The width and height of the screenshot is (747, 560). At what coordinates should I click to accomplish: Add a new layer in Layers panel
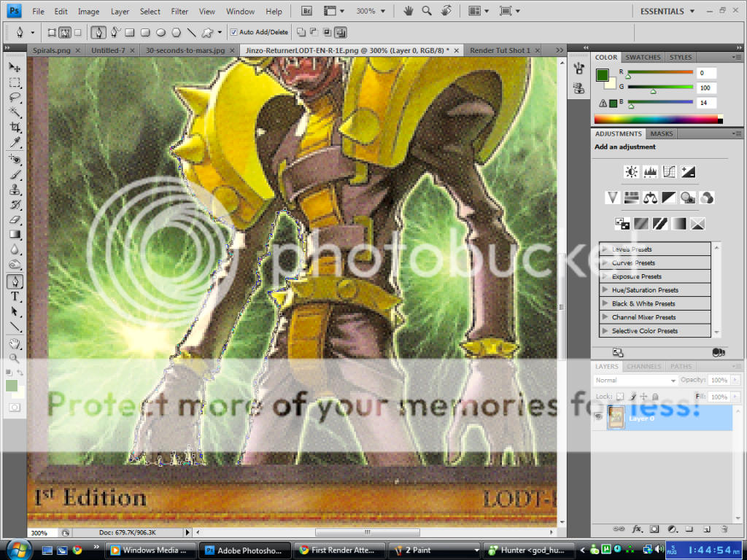705,529
